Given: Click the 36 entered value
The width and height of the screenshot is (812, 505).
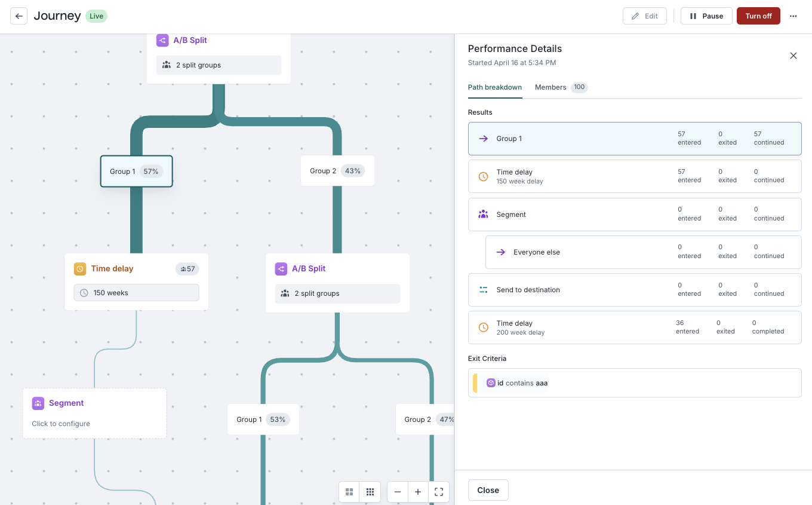Looking at the screenshot, I should (x=687, y=327).
